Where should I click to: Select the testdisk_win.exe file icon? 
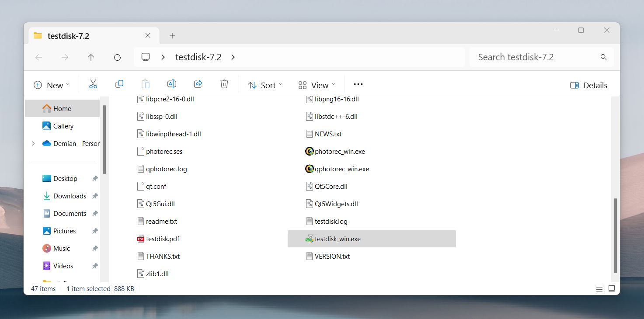click(310, 239)
